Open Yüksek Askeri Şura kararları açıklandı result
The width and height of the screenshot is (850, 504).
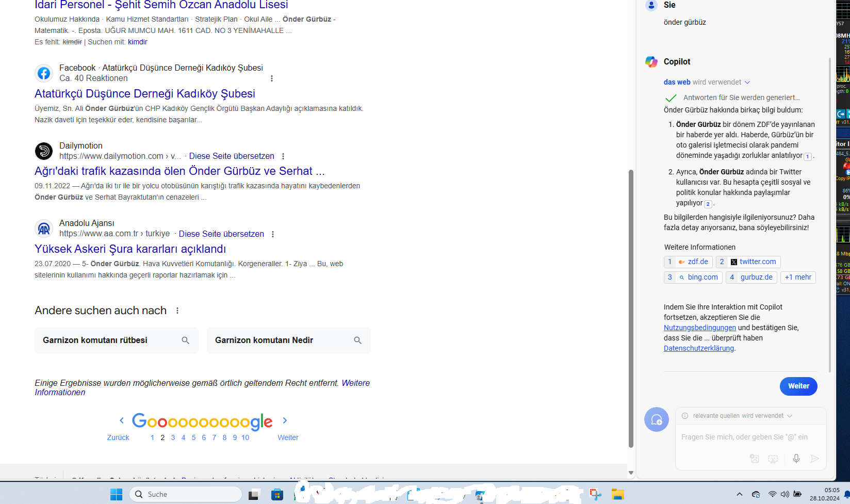(x=130, y=249)
